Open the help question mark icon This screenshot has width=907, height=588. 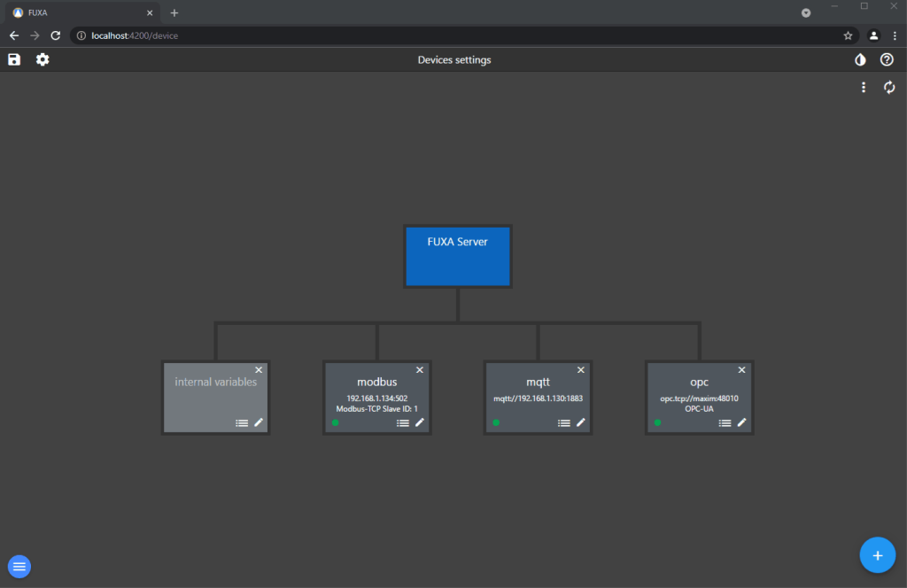pyautogui.click(x=887, y=59)
